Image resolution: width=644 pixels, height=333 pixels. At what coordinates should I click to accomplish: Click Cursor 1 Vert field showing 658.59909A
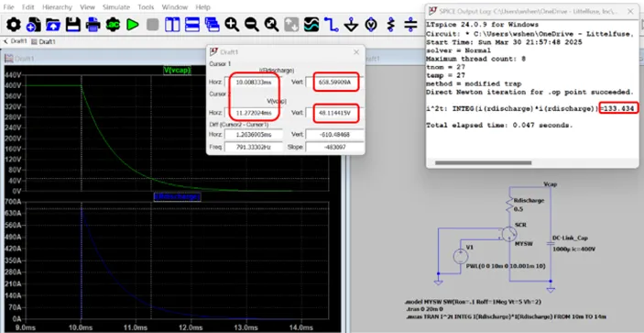tap(335, 82)
